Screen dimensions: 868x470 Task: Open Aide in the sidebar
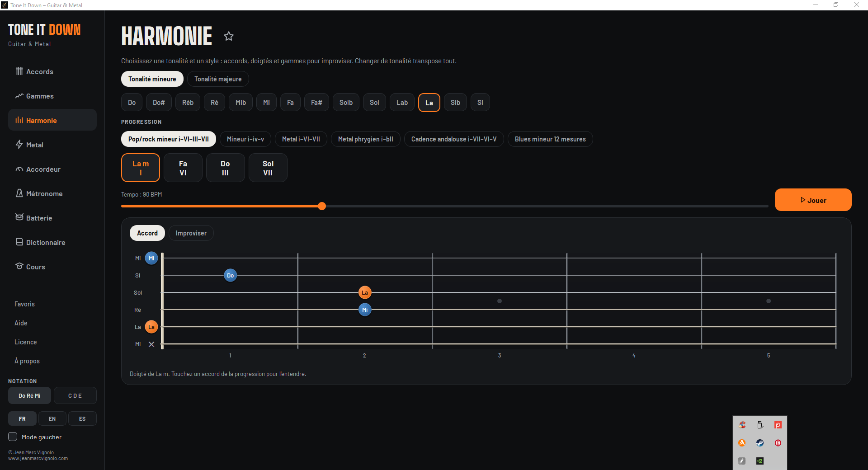point(21,323)
